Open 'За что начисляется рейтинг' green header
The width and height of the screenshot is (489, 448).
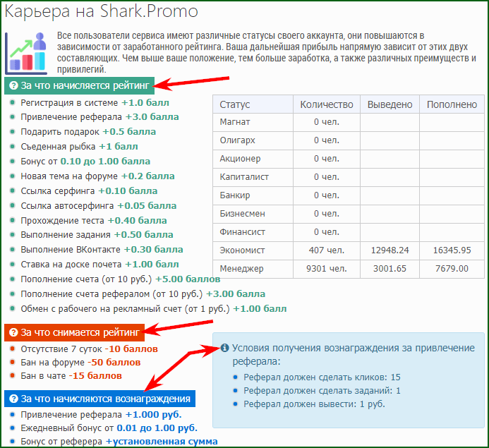tap(80, 85)
